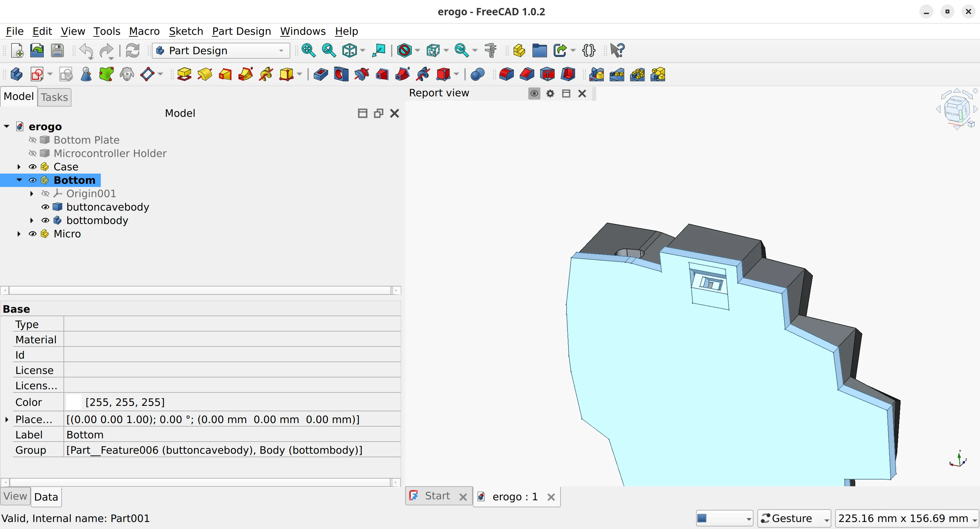Click the Revolution tool icon
Image resolution: width=980 pixels, height=529 pixels.
pyautogui.click(x=205, y=74)
